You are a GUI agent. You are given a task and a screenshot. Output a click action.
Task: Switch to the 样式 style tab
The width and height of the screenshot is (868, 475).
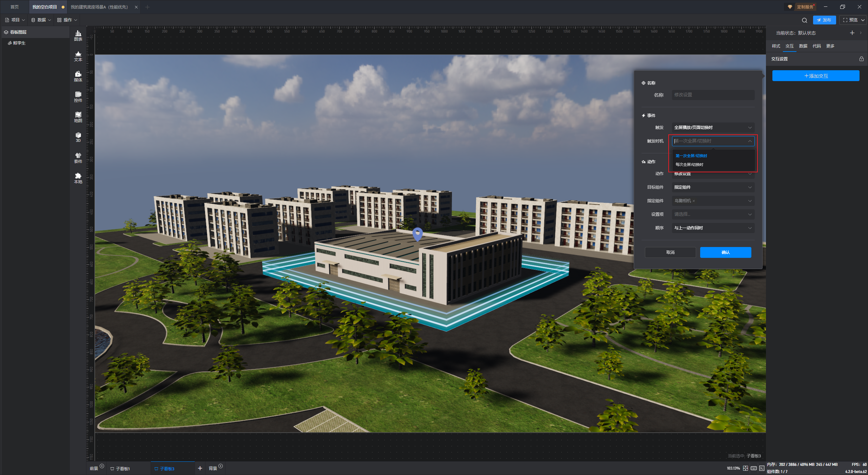(776, 46)
